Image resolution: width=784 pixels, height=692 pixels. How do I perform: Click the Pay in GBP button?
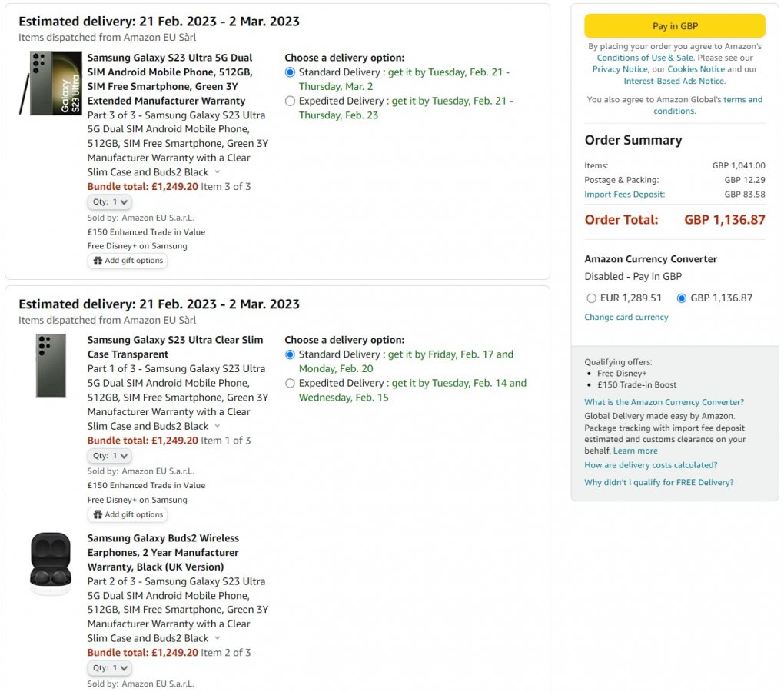675,25
